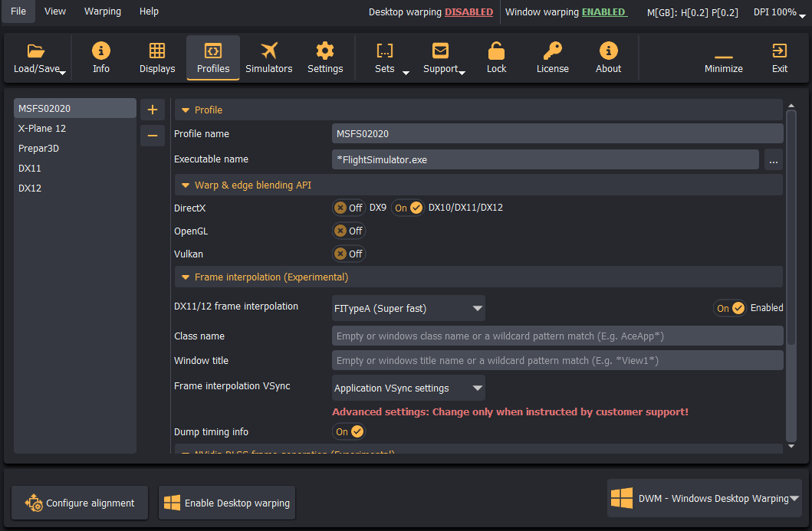812x531 pixels.
Task: Click the Exit toolbar icon
Action: pyautogui.click(x=779, y=51)
